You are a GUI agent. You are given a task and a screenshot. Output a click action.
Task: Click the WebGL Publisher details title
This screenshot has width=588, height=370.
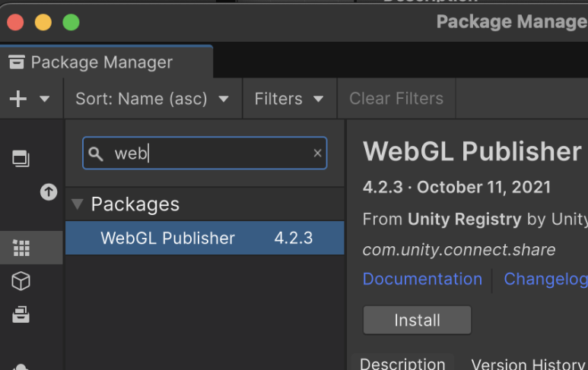[472, 151]
